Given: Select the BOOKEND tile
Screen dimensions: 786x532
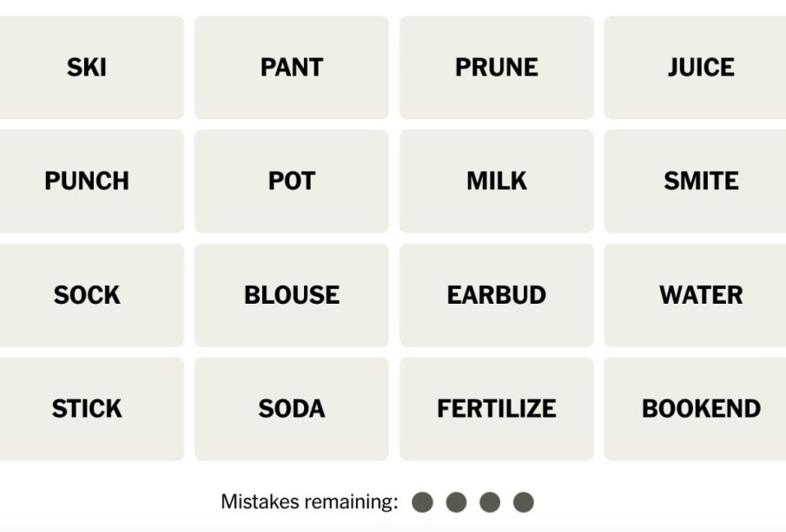Looking at the screenshot, I should pyautogui.click(x=700, y=409).
